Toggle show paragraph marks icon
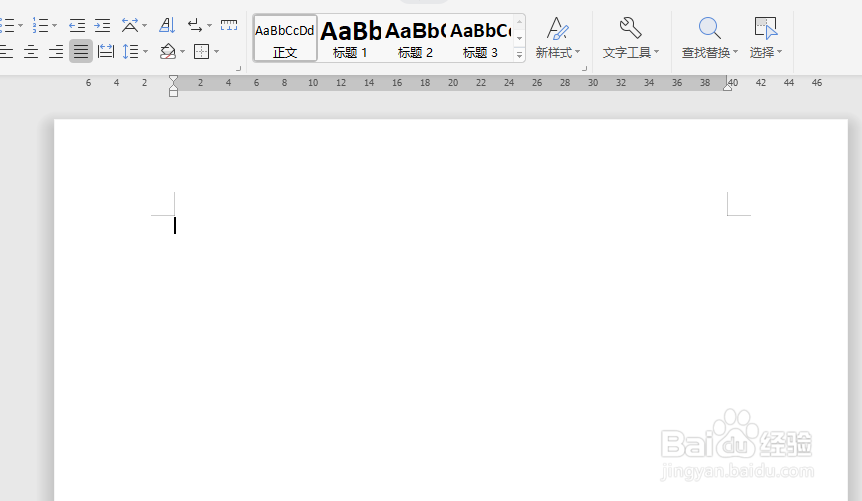The image size is (862, 501). (195, 25)
